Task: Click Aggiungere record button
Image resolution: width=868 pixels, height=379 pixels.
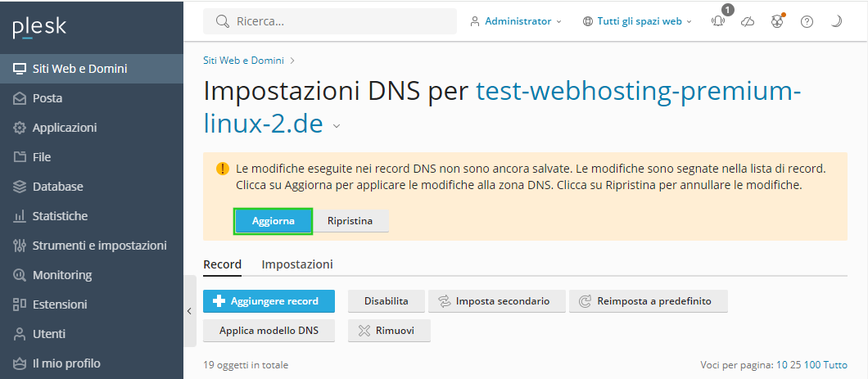Action: 269,301
